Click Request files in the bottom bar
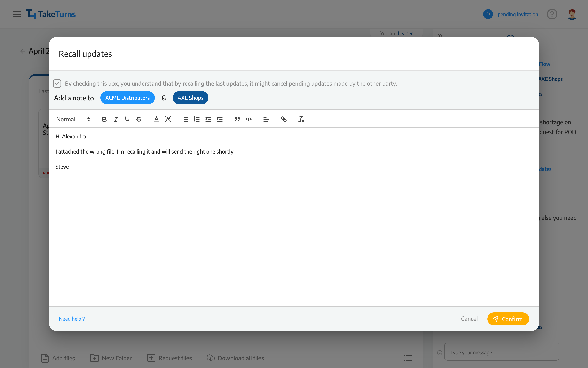The image size is (588, 368). tap(169, 358)
